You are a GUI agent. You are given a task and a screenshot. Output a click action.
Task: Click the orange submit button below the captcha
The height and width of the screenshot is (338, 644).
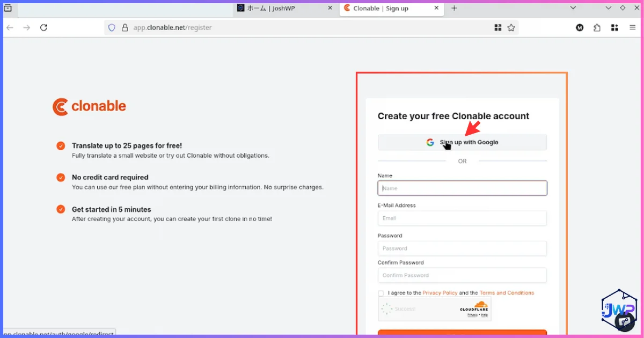click(462, 333)
